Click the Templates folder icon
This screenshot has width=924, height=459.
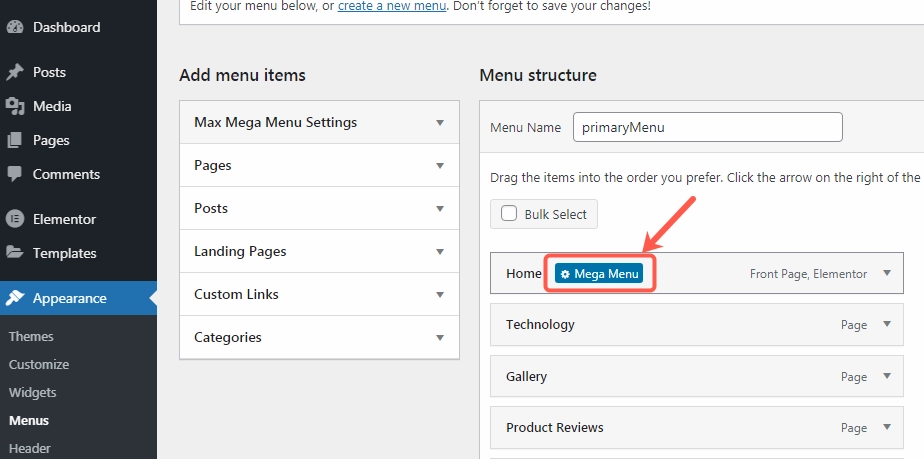click(15, 253)
